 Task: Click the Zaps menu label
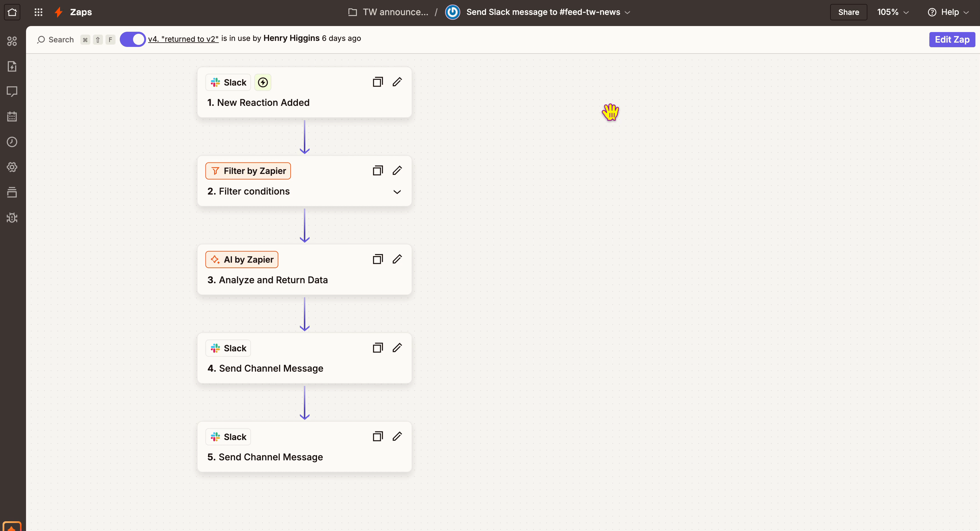click(x=81, y=12)
